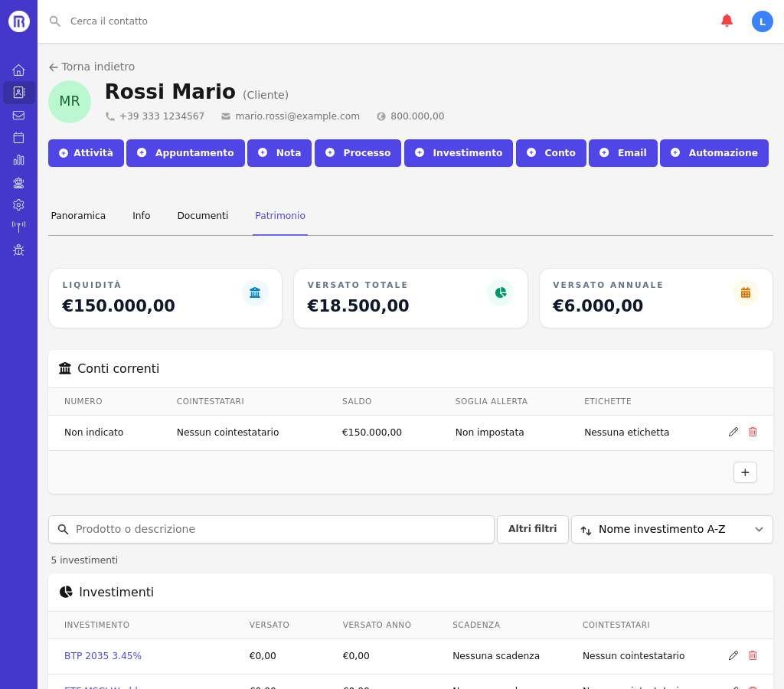The image size is (784, 689).
Task: Click the Investimento add button
Action: click(x=458, y=153)
